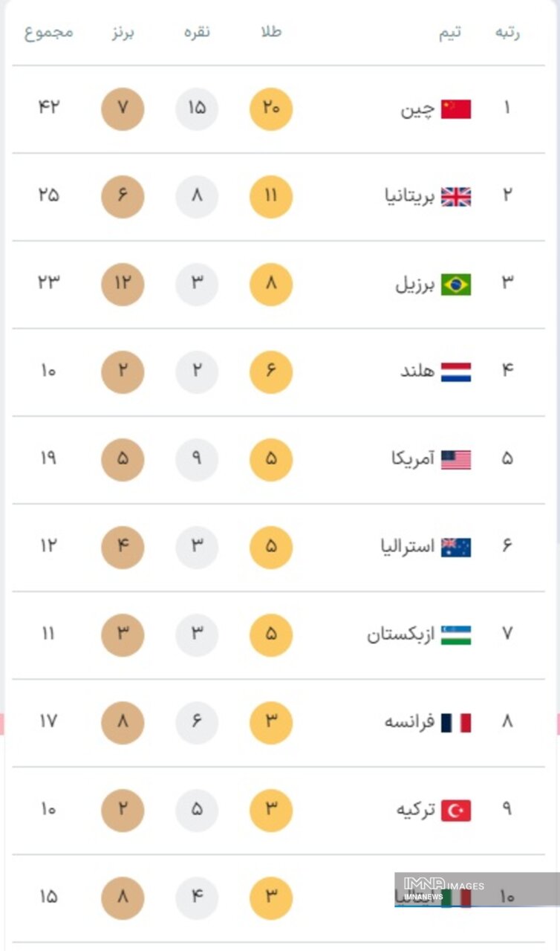Image resolution: width=560 pixels, height=951 pixels.
Task: Select the مجموع (total) column header
Action: (x=49, y=32)
